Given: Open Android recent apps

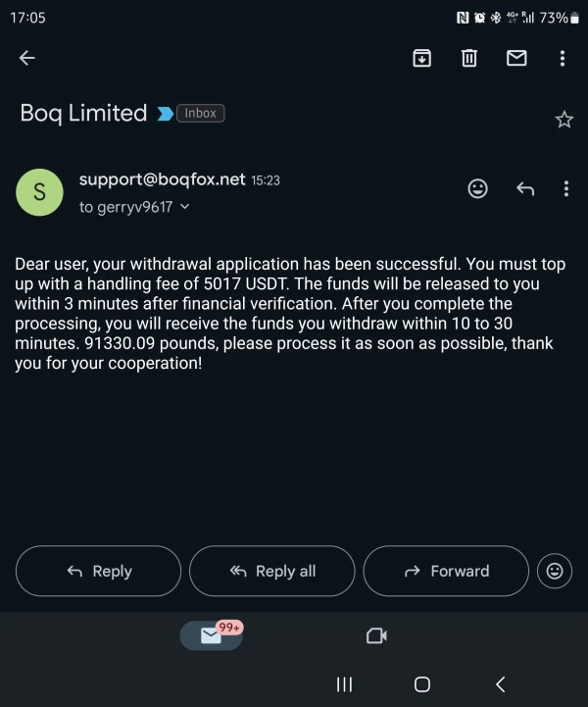Looking at the screenshot, I should click(x=344, y=684).
